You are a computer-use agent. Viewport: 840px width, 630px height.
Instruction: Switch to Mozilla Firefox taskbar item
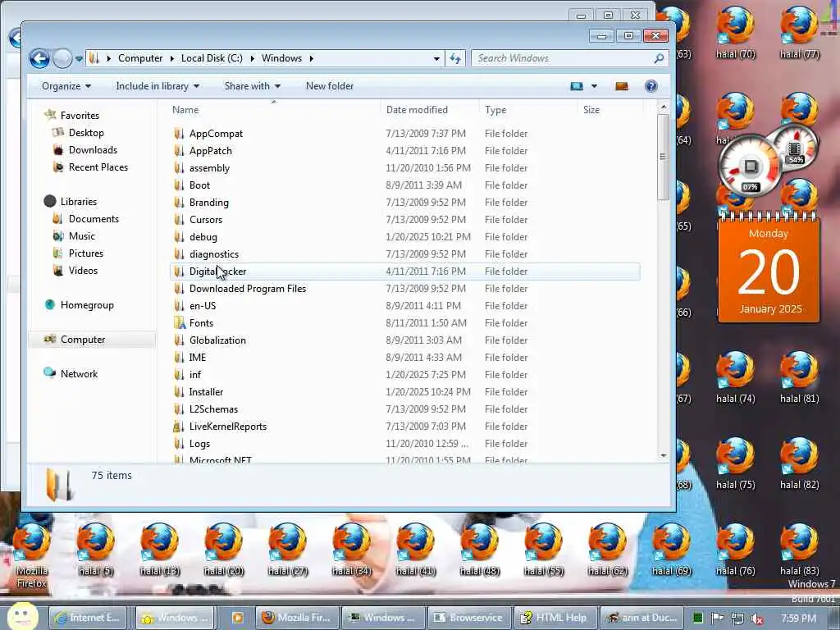[297, 618]
